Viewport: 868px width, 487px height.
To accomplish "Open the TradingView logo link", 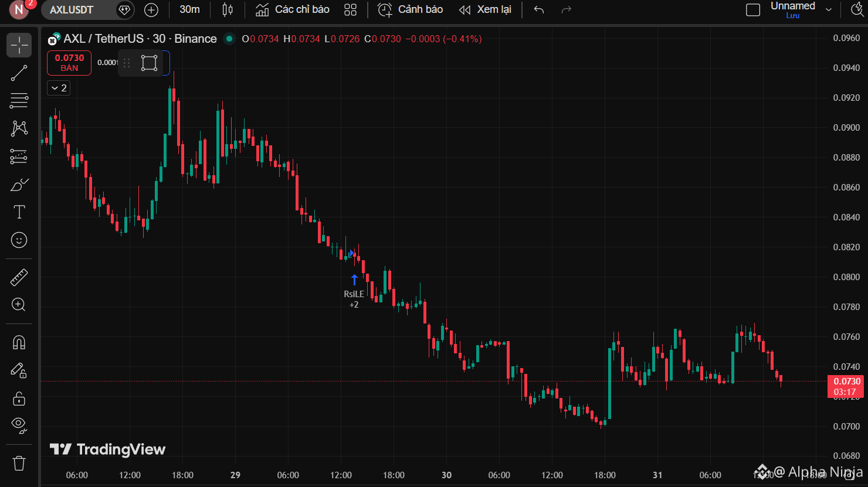I will [x=108, y=449].
